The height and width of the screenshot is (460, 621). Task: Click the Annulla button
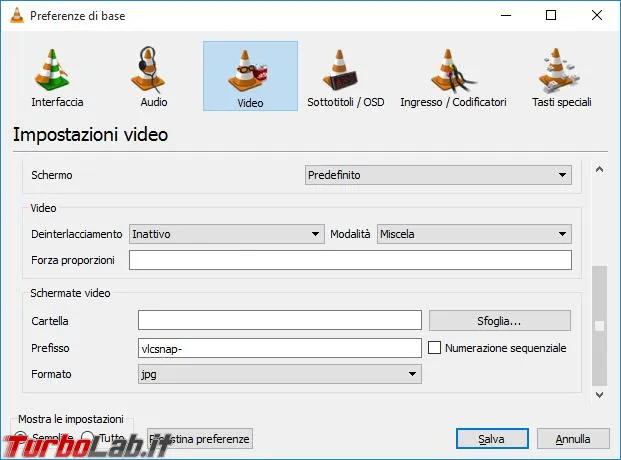point(573,439)
